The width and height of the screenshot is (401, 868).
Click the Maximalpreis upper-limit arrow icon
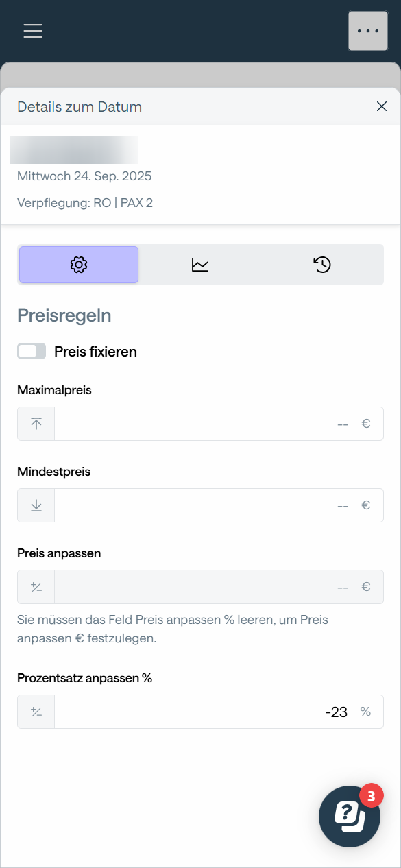[36, 424]
